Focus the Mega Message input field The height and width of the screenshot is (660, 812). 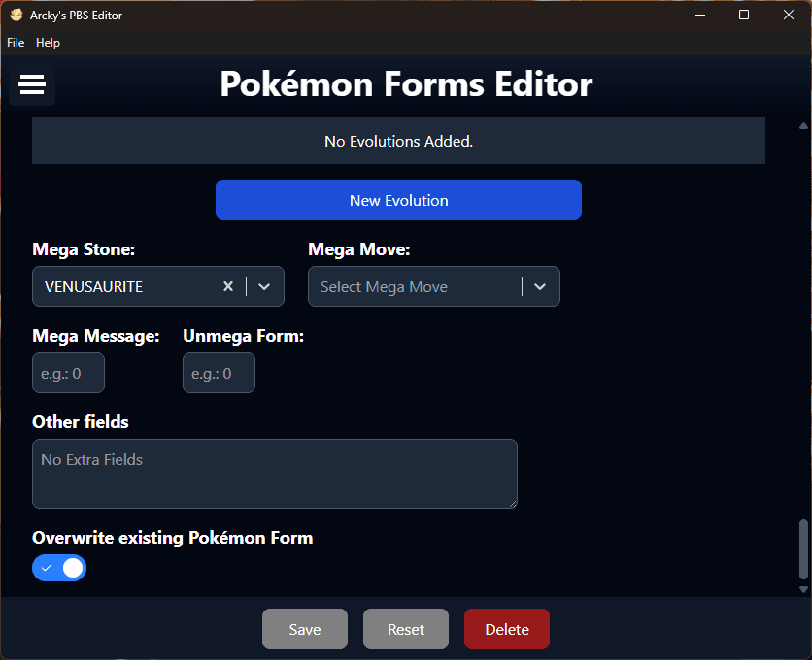pos(68,374)
